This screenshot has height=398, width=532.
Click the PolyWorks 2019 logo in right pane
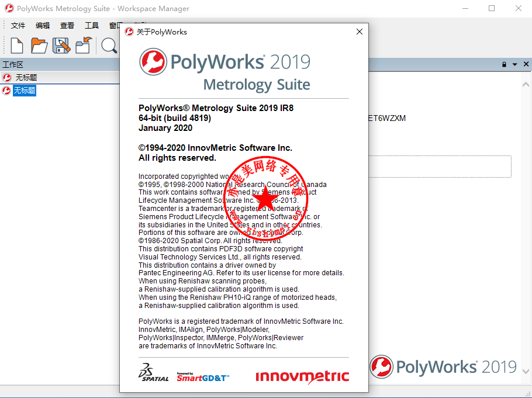pos(443,367)
